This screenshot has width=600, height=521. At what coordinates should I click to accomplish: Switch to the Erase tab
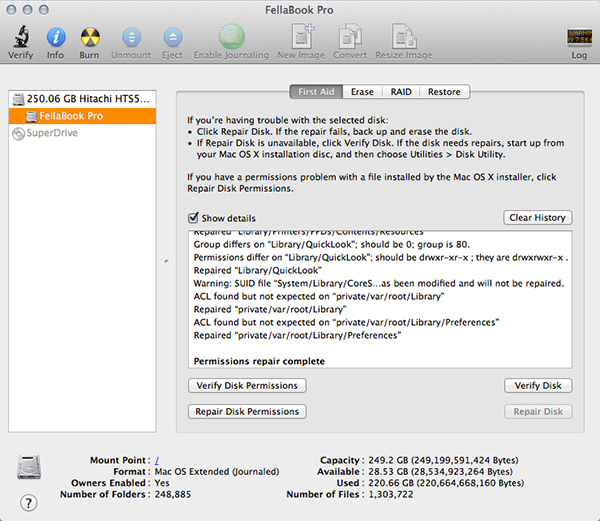(x=362, y=92)
